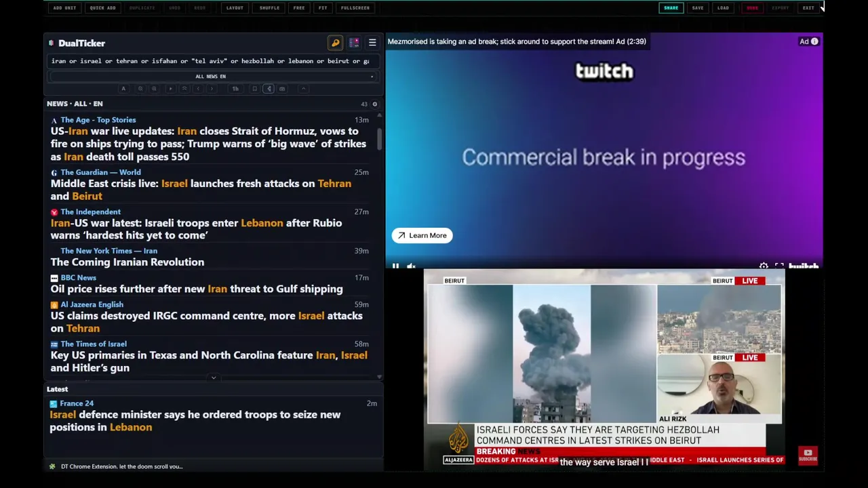Click the DUPLICATE button
868x488 pixels.
click(x=142, y=8)
